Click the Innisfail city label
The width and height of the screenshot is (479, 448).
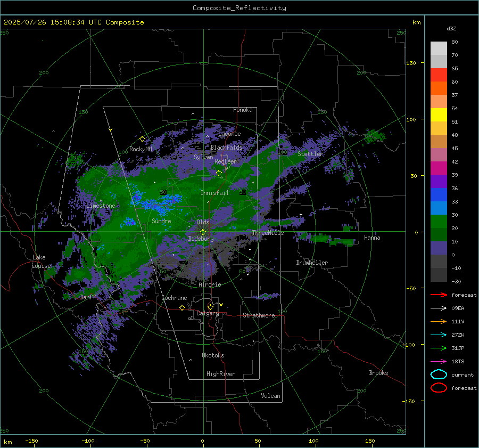pos(214,193)
